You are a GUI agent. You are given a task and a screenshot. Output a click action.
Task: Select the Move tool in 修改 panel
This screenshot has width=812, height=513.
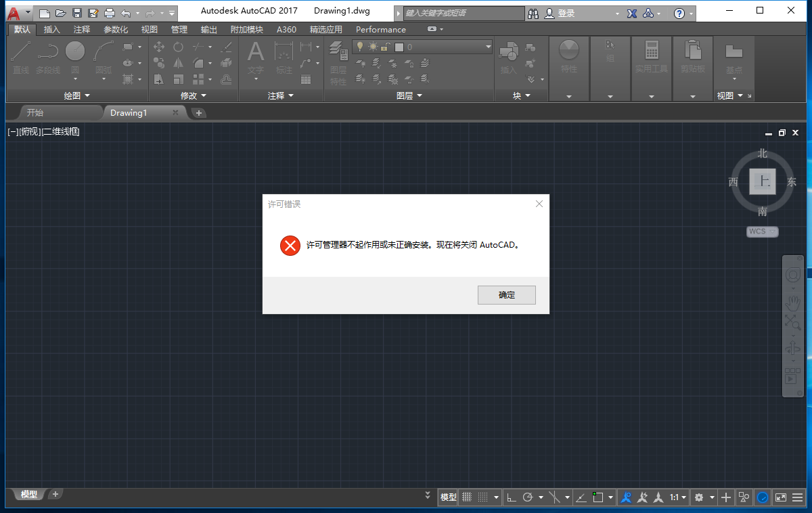coord(160,47)
